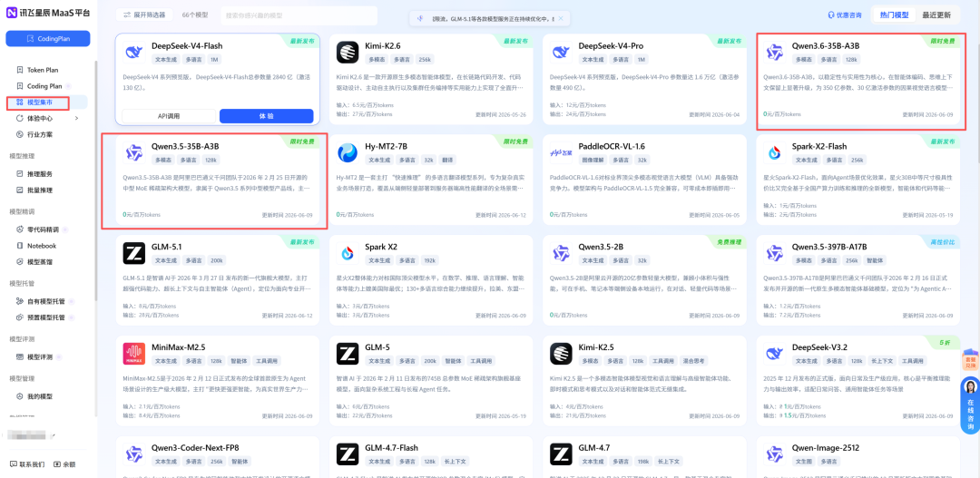Open the DeepSeek-V4-Pro model title

click(x=611, y=45)
